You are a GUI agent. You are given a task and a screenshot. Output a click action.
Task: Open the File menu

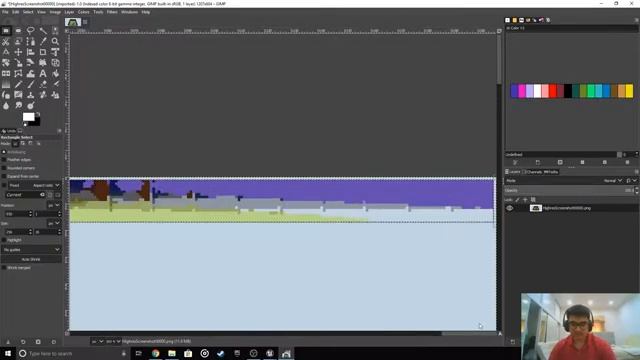5,12
